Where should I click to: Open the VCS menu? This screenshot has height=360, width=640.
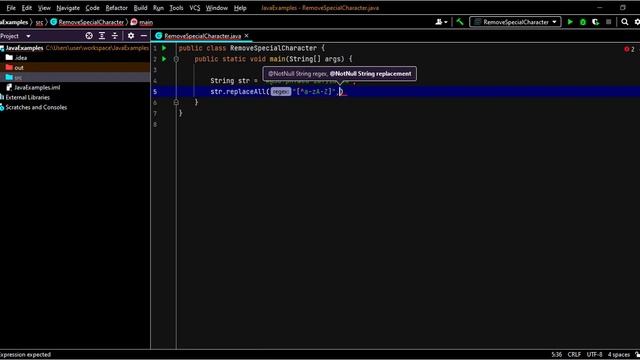point(195,8)
